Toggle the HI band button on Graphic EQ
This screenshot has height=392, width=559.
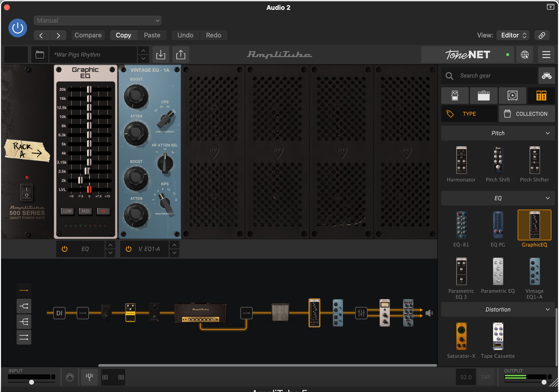click(x=104, y=211)
